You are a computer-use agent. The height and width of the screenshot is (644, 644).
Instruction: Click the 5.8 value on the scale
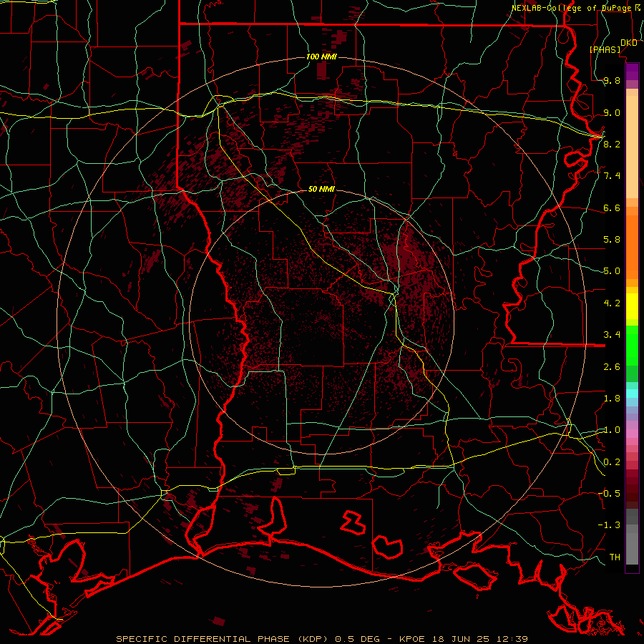click(612, 239)
